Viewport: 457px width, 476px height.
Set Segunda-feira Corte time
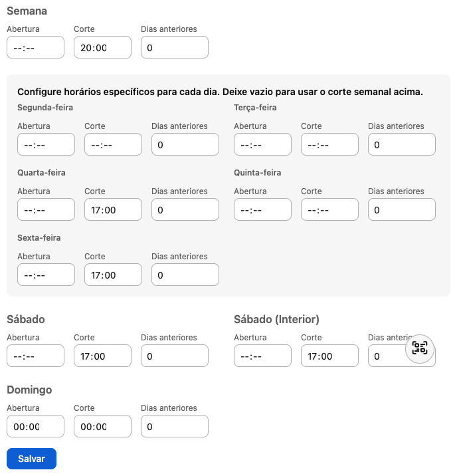(x=113, y=144)
